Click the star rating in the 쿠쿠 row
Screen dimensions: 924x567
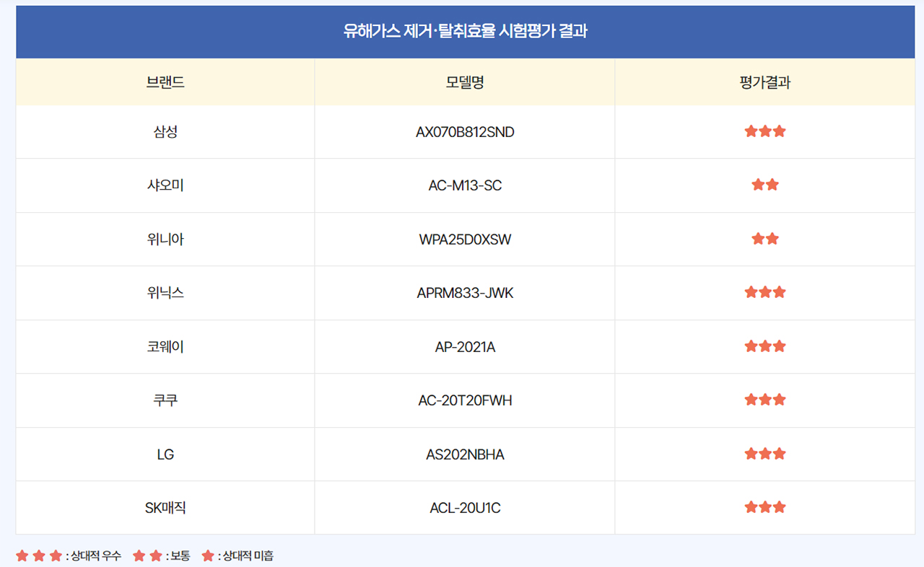click(x=765, y=400)
